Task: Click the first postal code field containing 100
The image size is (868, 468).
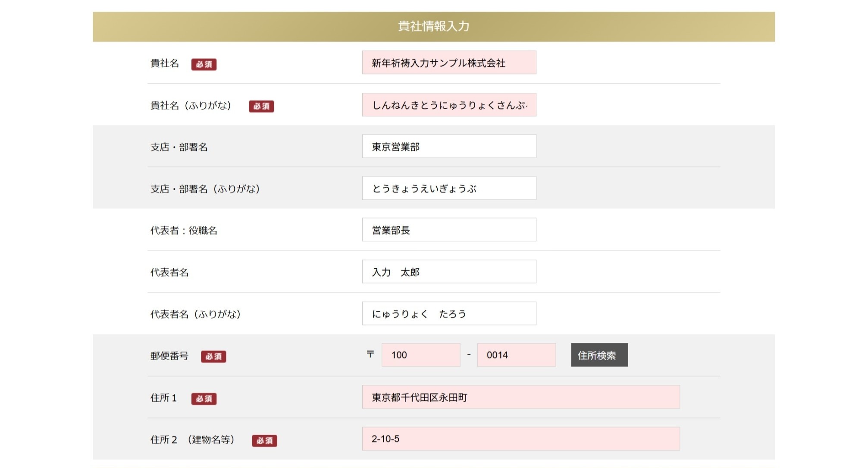Action: coord(420,355)
